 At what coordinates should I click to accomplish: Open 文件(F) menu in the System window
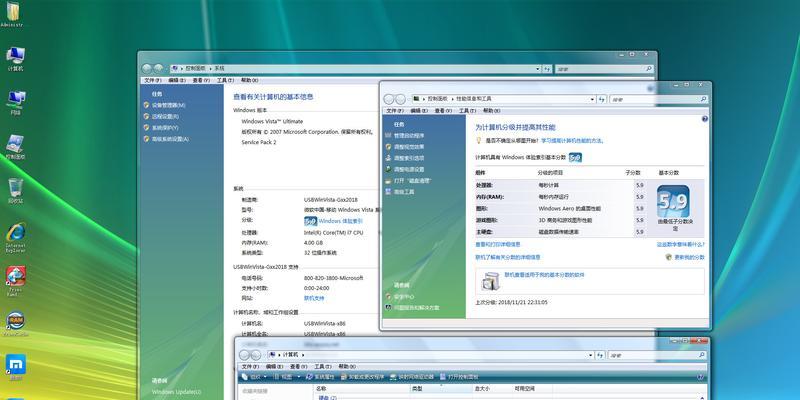[x=152, y=80]
